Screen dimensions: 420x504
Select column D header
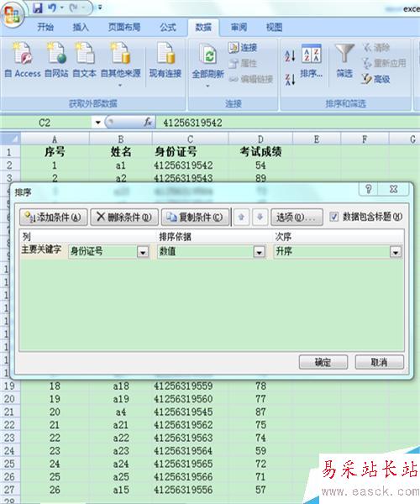pyautogui.click(x=260, y=139)
